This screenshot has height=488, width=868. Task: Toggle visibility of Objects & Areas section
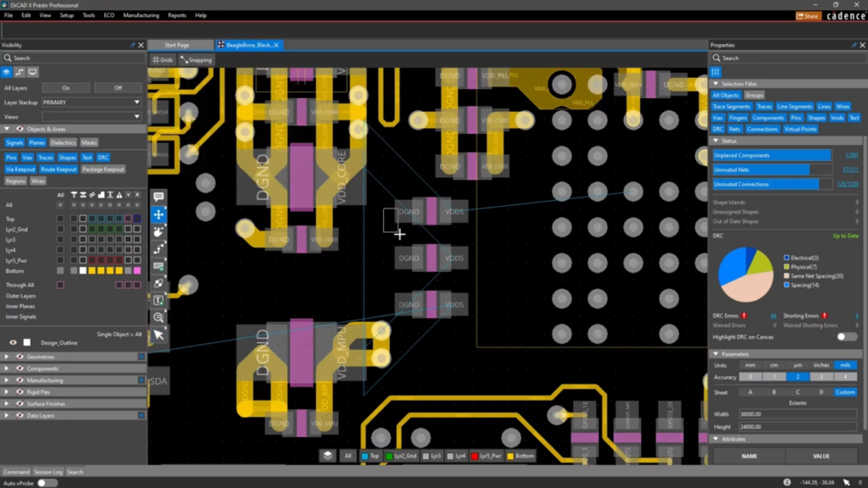click(19, 129)
